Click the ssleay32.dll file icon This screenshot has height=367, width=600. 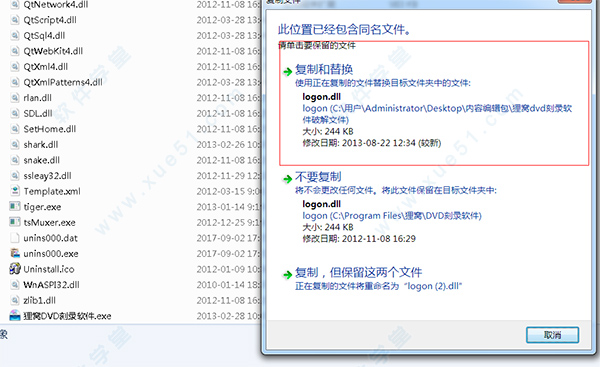[15, 176]
